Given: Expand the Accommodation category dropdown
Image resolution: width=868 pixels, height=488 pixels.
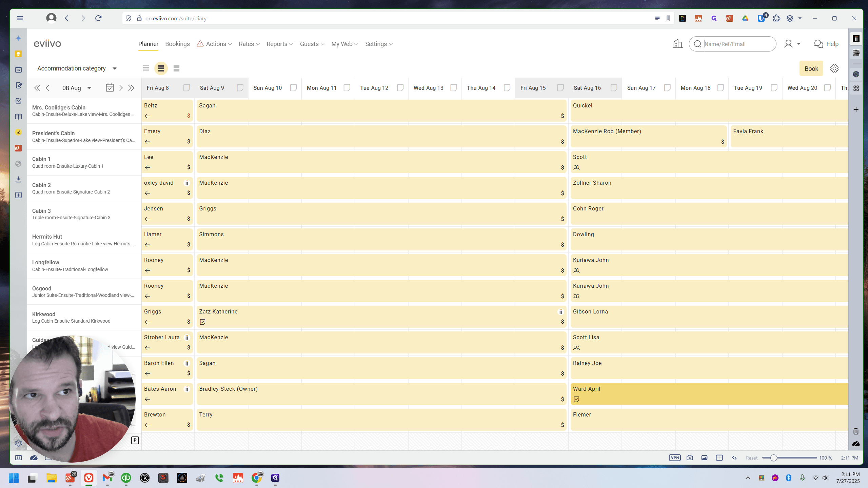Looking at the screenshot, I should pos(77,68).
